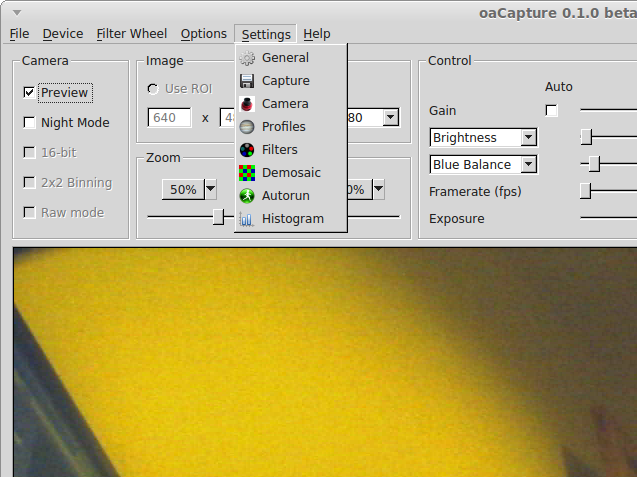Click the Blue Balance slider handle
Screen dimensions: 637x477
(594, 164)
